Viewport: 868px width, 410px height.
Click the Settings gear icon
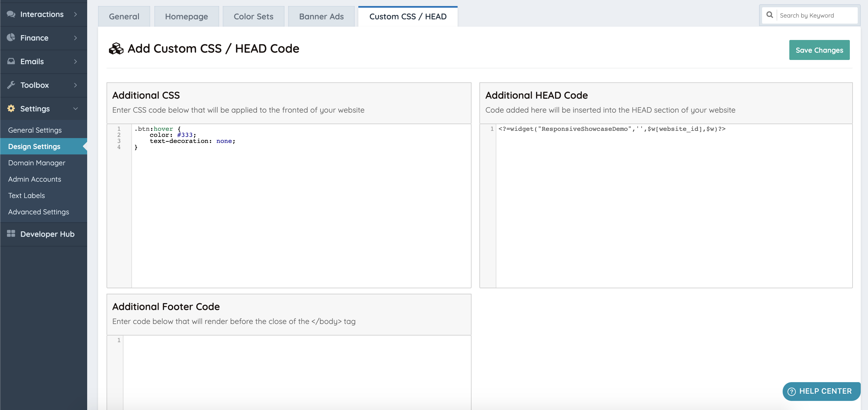11,108
